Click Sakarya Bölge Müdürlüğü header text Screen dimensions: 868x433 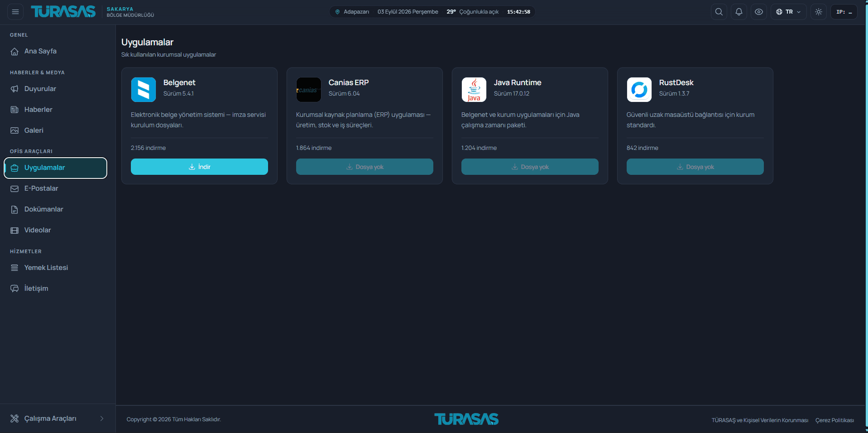(x=130, y=12)
